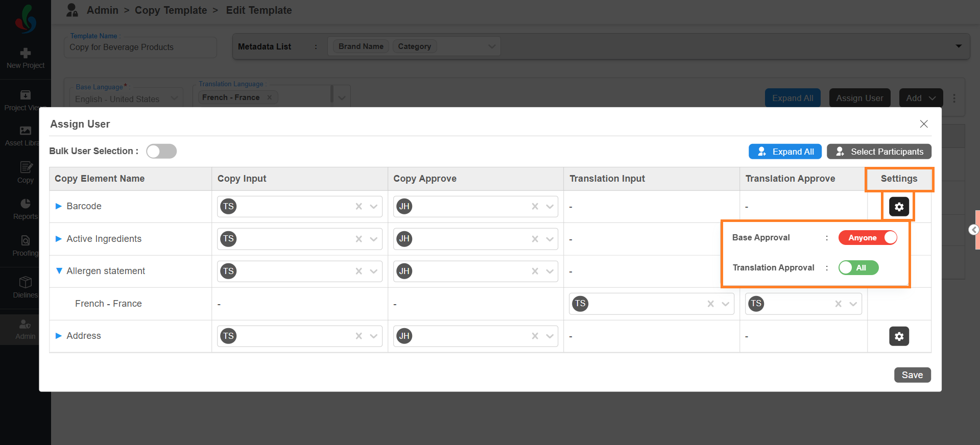980x445 pixels.
Task: Expand the Barcode copy element row
Action: point(59,206)
